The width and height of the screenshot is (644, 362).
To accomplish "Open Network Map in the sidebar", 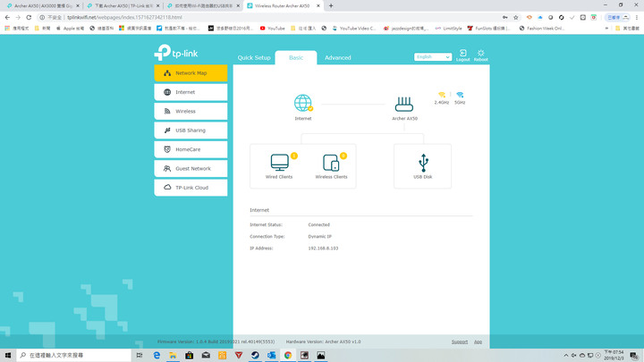I will click(x=191, y=73).
